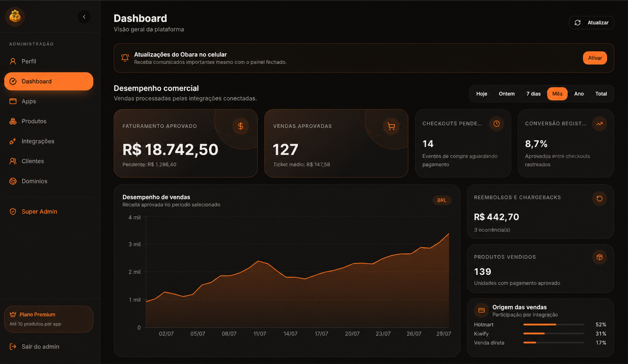
Task: Click the notification bell icon
Action: click(125, 58)
